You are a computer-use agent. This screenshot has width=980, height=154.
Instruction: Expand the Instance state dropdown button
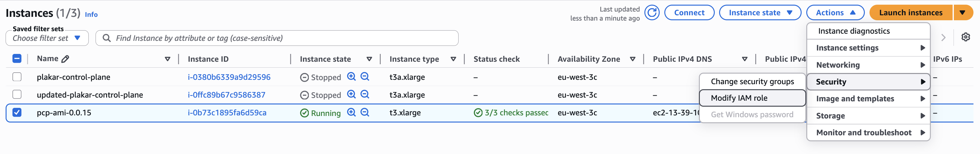click(x=760, y=12)
